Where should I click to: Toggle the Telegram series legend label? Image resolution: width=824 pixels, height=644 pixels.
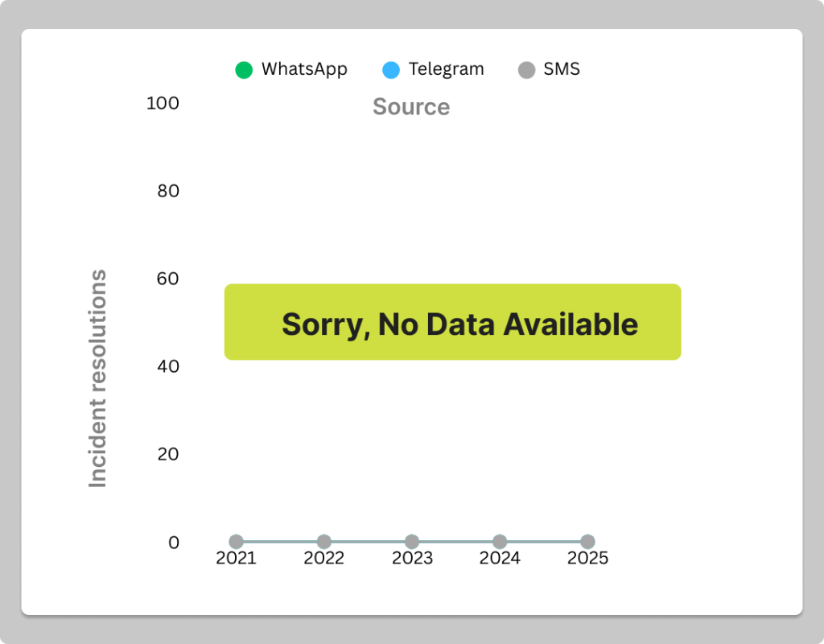point(446,69)
